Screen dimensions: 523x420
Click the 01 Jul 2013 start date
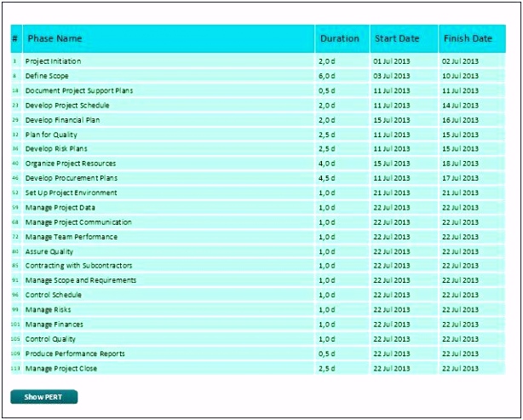click(392, 61)
